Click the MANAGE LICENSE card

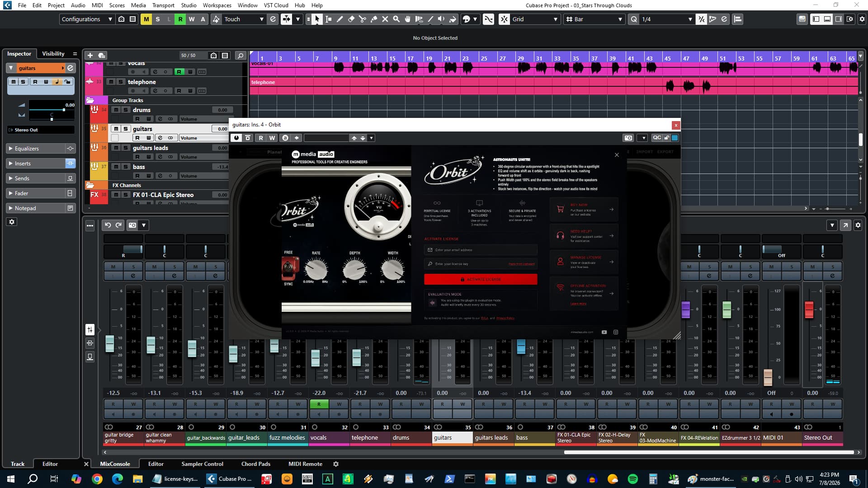point(584,262)
